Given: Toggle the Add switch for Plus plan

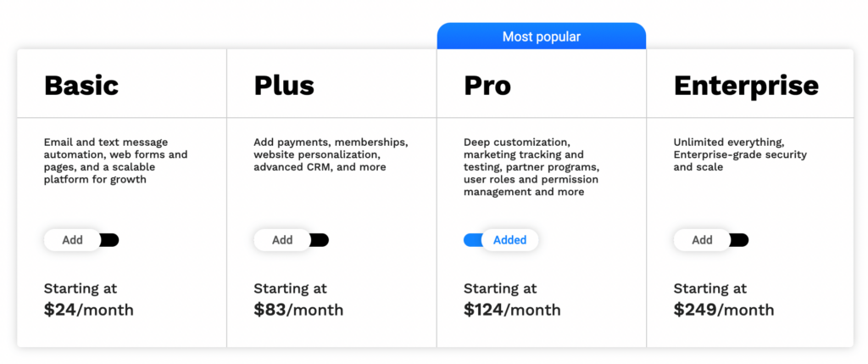Looking at the screenshot, I should tap(292, 240).
